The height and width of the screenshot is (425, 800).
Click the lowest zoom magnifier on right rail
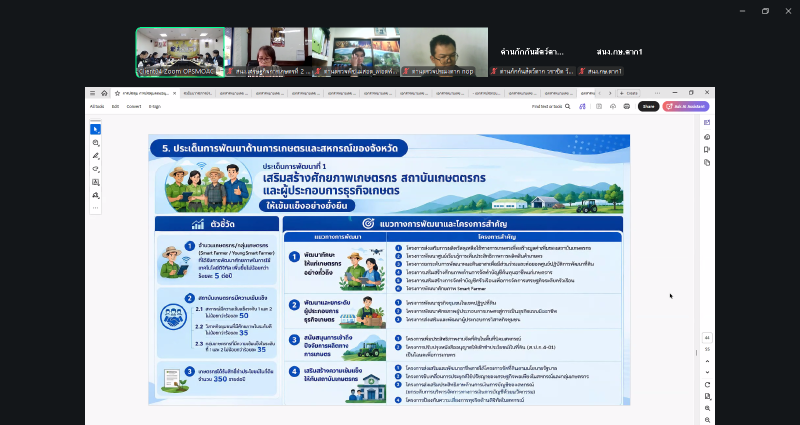pos(707,420)
